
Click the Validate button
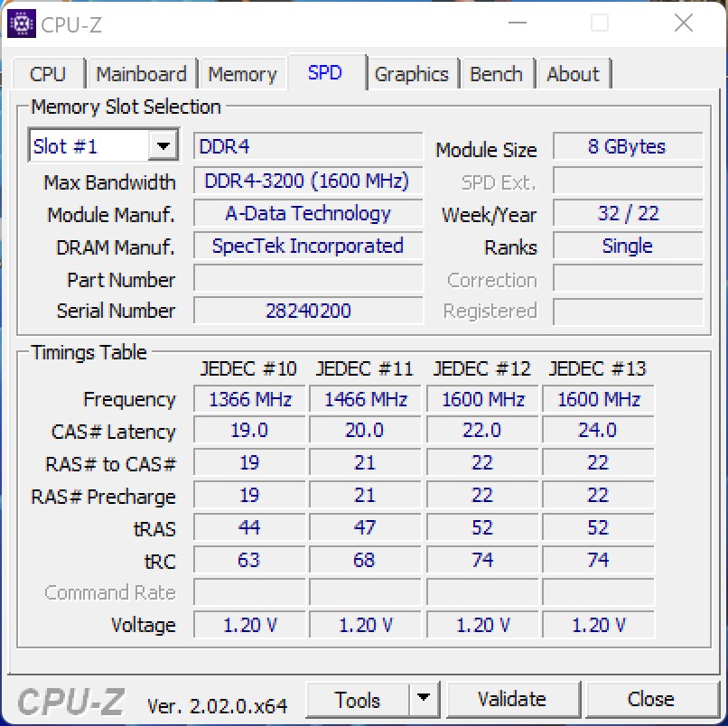(x=512, y=700)
